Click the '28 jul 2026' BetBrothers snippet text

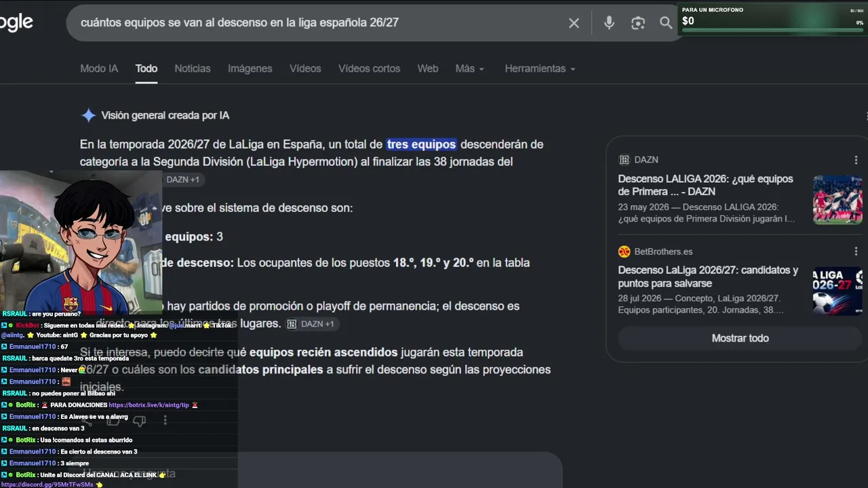701,304
